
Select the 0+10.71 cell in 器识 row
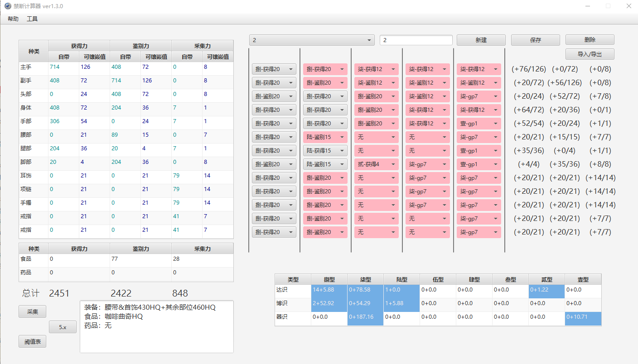coord(583,319)
